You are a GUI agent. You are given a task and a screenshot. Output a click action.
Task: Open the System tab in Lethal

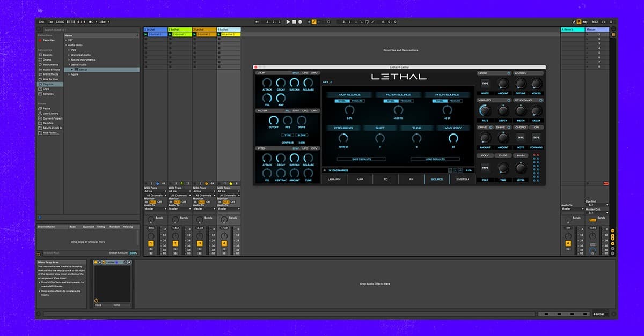click(x=463, y=179)
